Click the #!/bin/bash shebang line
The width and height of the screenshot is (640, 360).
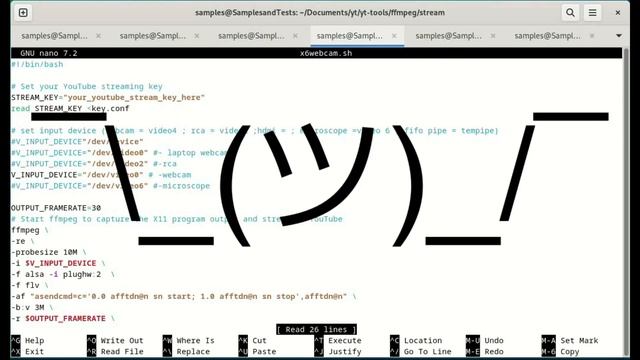[x=37, y=64]
